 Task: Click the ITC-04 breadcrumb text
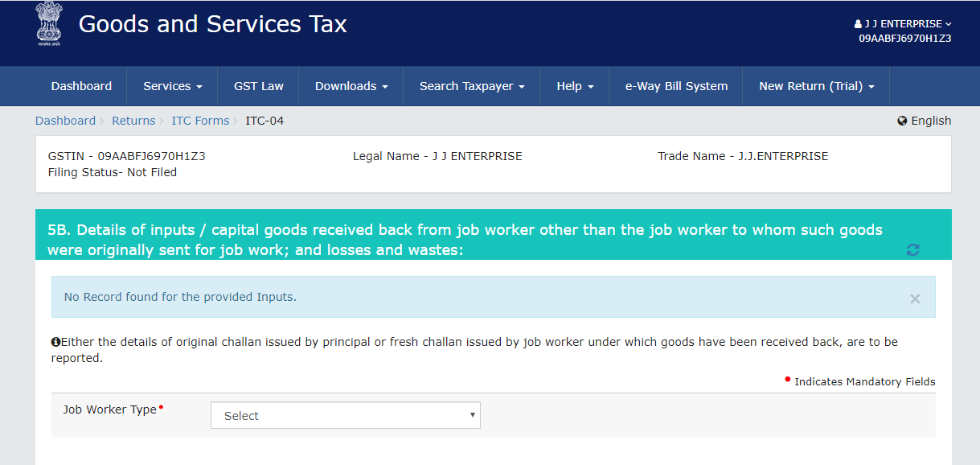264,121
